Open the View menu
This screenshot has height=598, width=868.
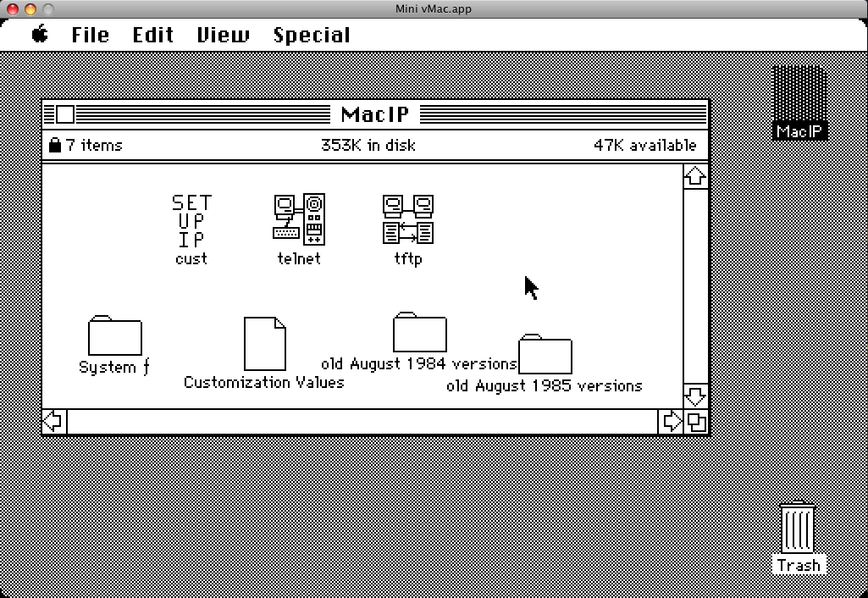tap(223, 35)
